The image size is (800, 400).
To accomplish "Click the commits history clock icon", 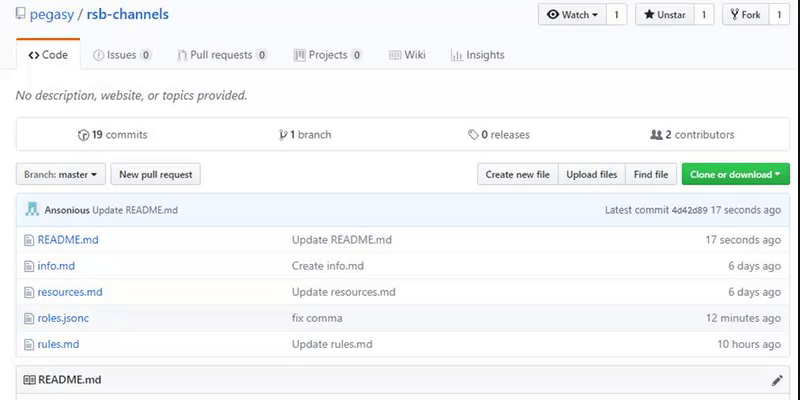I will (x=83, y=135).
